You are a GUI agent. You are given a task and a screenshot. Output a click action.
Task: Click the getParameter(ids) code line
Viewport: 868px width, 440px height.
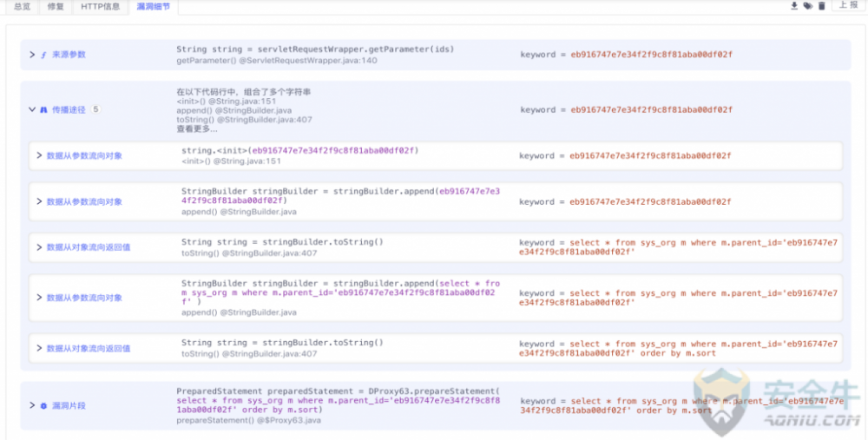315,49
